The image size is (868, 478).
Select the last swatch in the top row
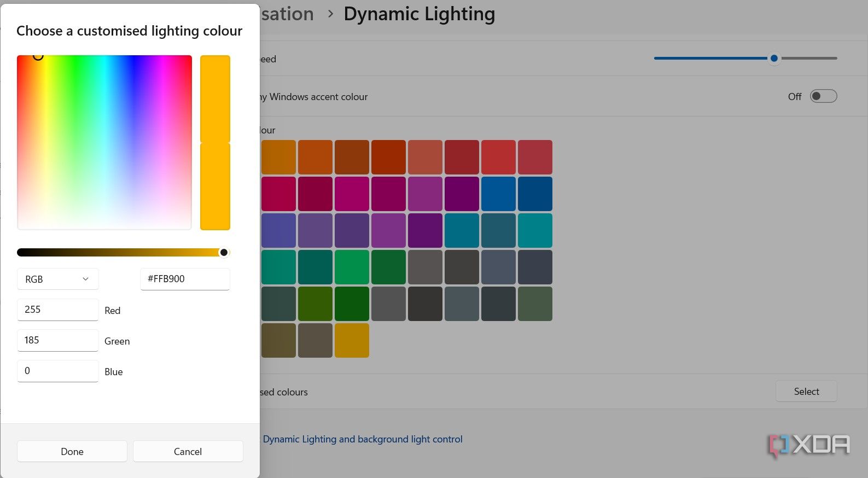(535, 157)
